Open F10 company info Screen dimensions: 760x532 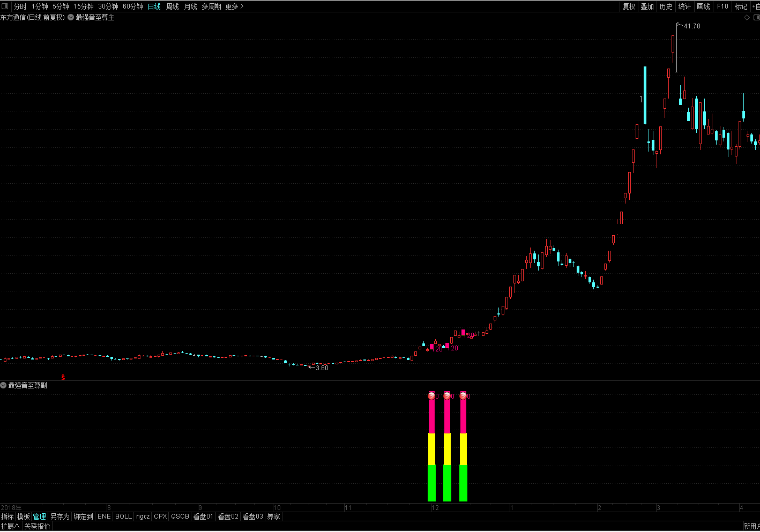[722, 6]
